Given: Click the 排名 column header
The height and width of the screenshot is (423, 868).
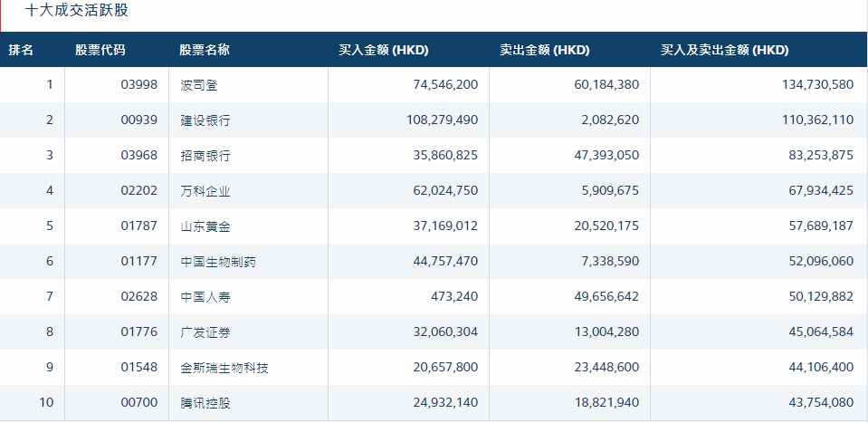Looking at the screenshot, I should (x=21, y=50).
